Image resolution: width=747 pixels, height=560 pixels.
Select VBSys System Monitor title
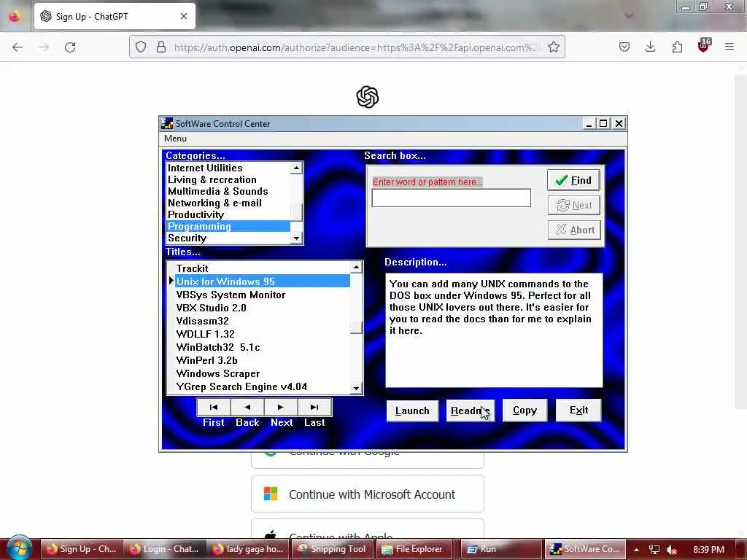pos(263,295)
